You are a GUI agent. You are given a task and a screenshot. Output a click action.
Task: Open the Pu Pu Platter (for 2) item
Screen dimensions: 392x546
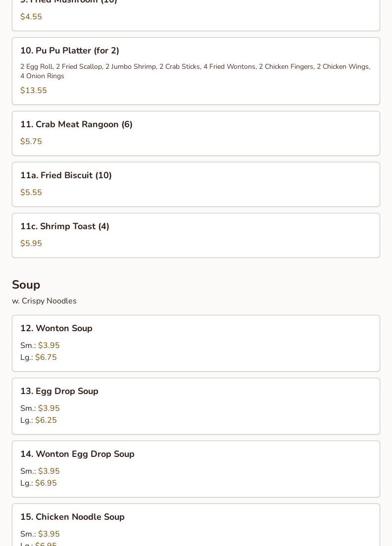[x=70, y=50]
